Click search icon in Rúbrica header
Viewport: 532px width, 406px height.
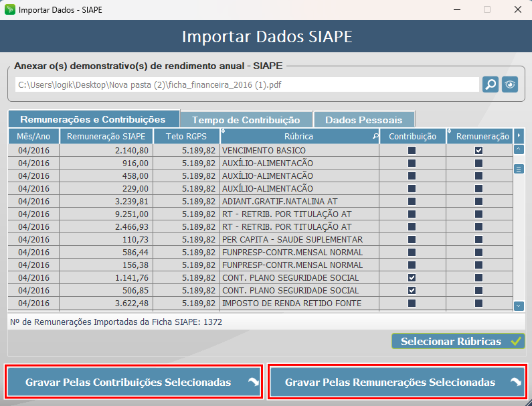coord(375,136)
